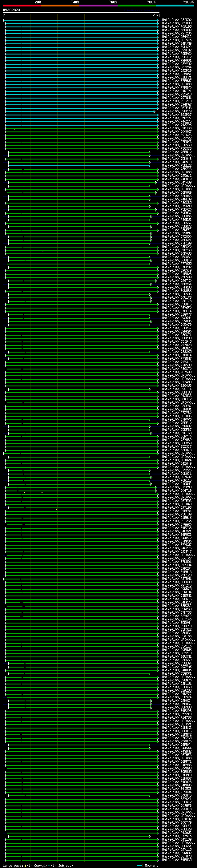The height and width of the screenshot is (868, 197).
Task: Select the UniRef100_Q4PB10 label
Action: 176,179
